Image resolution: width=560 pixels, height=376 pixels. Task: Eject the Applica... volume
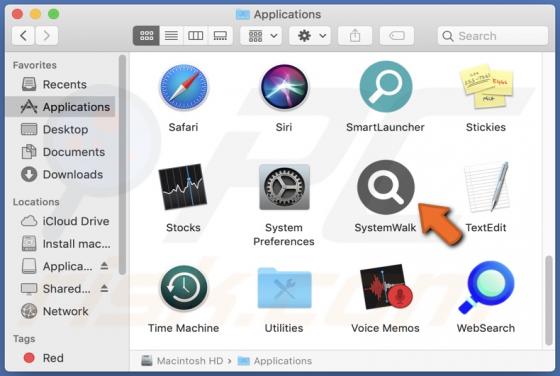(104, 266)
